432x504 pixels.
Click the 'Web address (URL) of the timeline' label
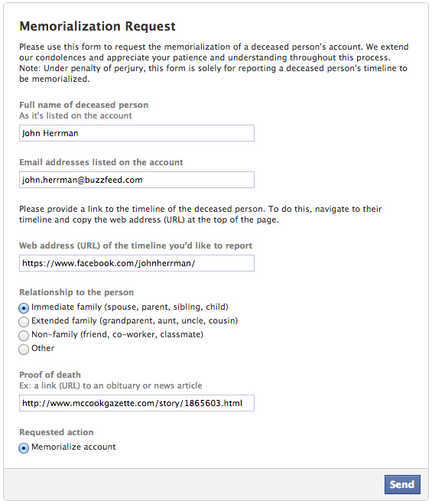pos(135,245)
